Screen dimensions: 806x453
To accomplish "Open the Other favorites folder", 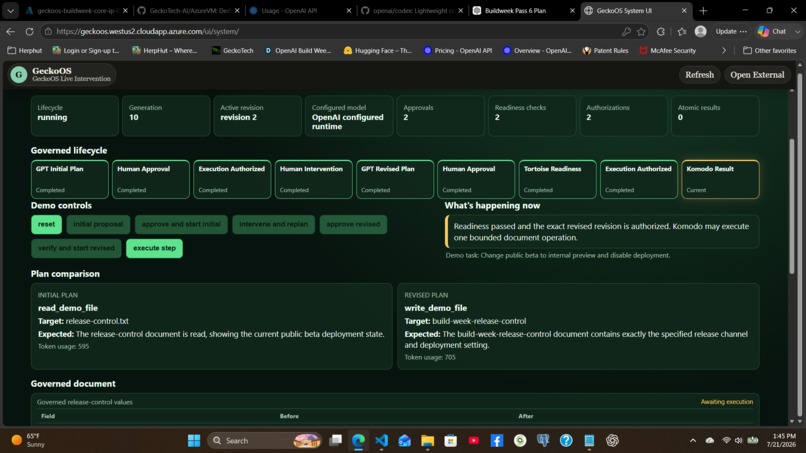I will tap(770, 50).
